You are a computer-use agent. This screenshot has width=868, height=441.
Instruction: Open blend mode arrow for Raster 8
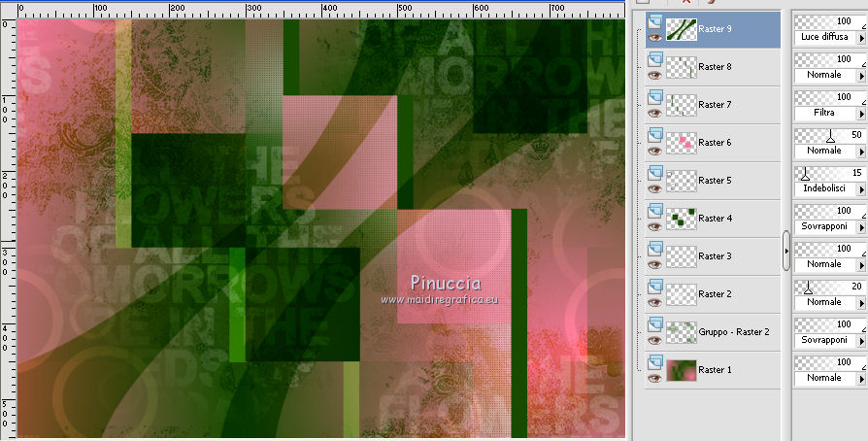(x=861, y=76)
